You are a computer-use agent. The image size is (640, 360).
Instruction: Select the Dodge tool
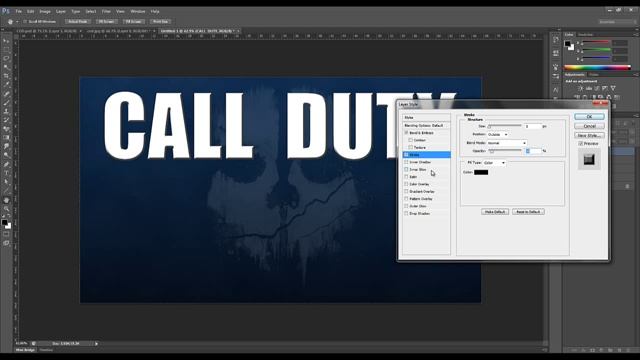[6, 155]
